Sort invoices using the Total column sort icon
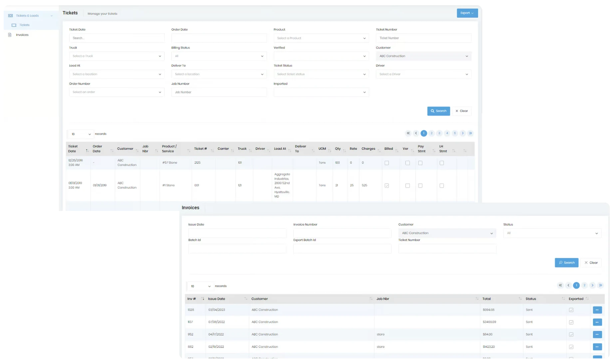 pyautogui.click(x=520, y=298)
